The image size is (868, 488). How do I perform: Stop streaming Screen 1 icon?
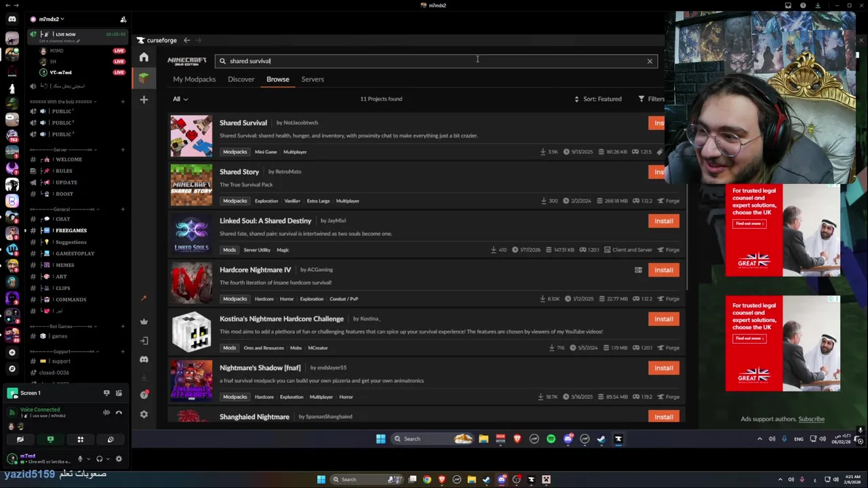[x=106, y=393]
